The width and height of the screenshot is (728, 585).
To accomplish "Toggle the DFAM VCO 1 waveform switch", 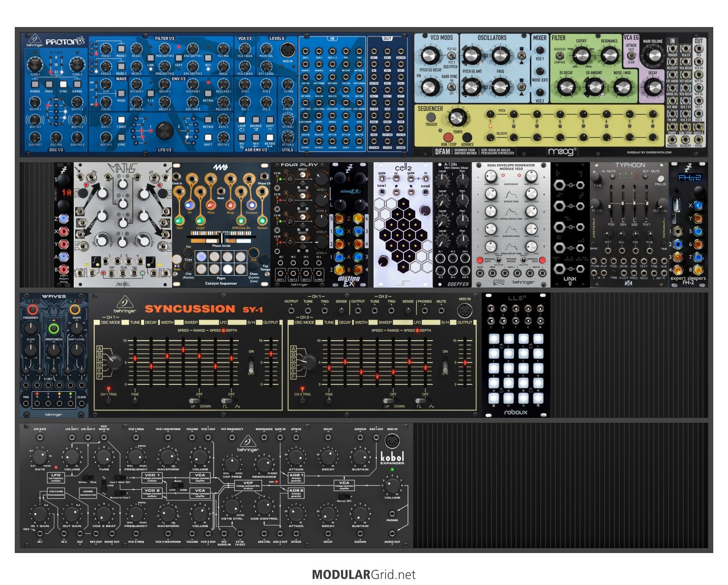I will (522, 56).
